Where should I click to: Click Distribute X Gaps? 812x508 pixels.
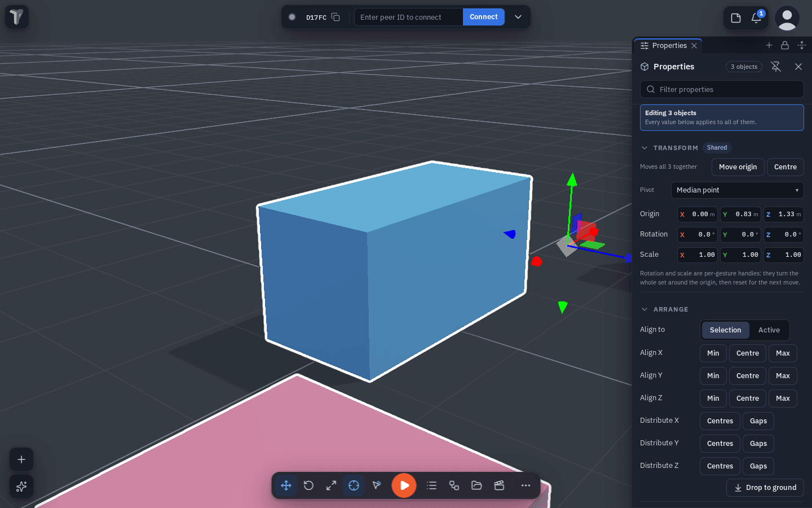[x=758, y=421]
